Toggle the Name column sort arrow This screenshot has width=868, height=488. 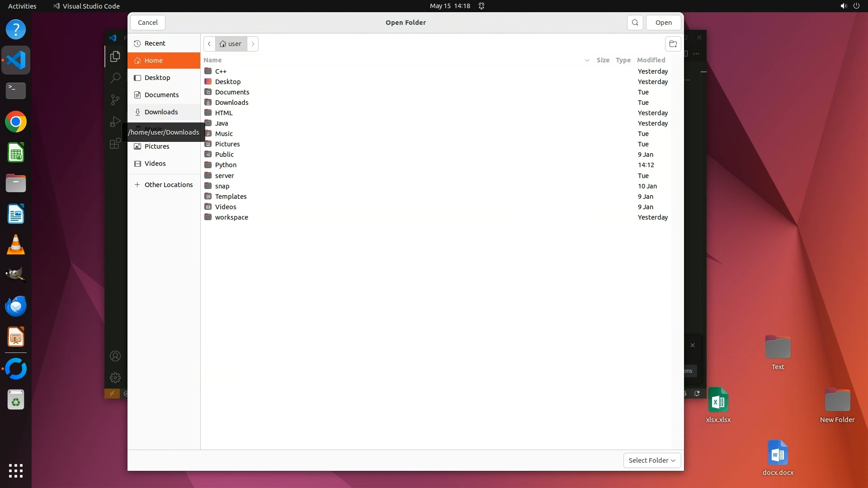[587, 60]
